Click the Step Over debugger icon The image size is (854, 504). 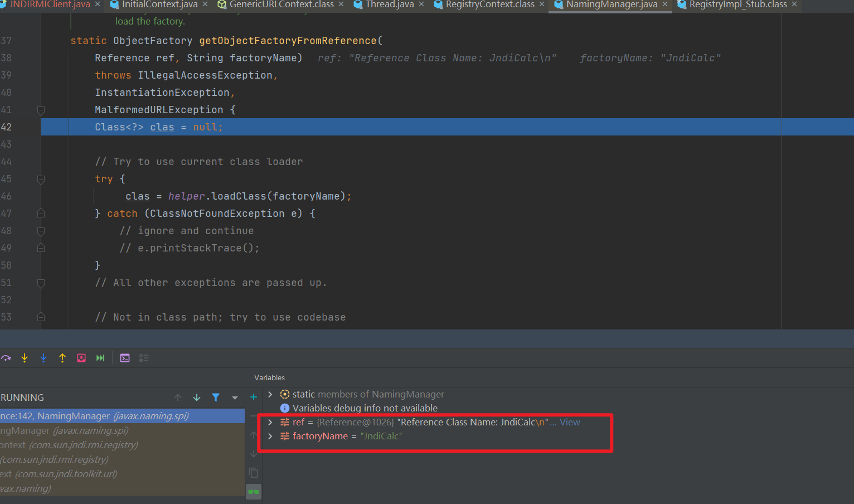click(x=6, y=358)
